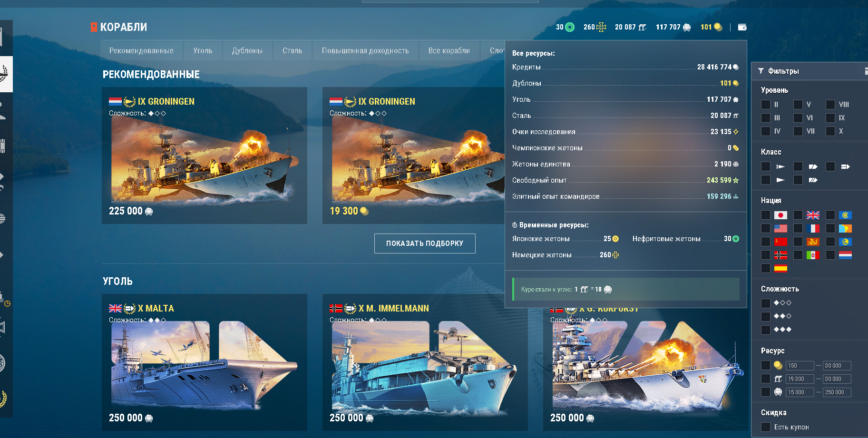Click the КОРАБЛИ section title
This screenshot has width=868, height=438.
click(x=123, y=27)
